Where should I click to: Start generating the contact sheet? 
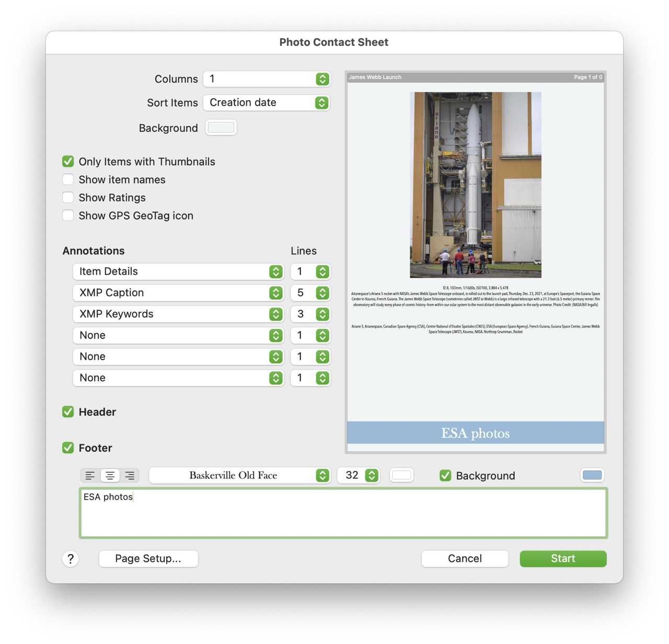pyautogui.click(x=563, y=559)
